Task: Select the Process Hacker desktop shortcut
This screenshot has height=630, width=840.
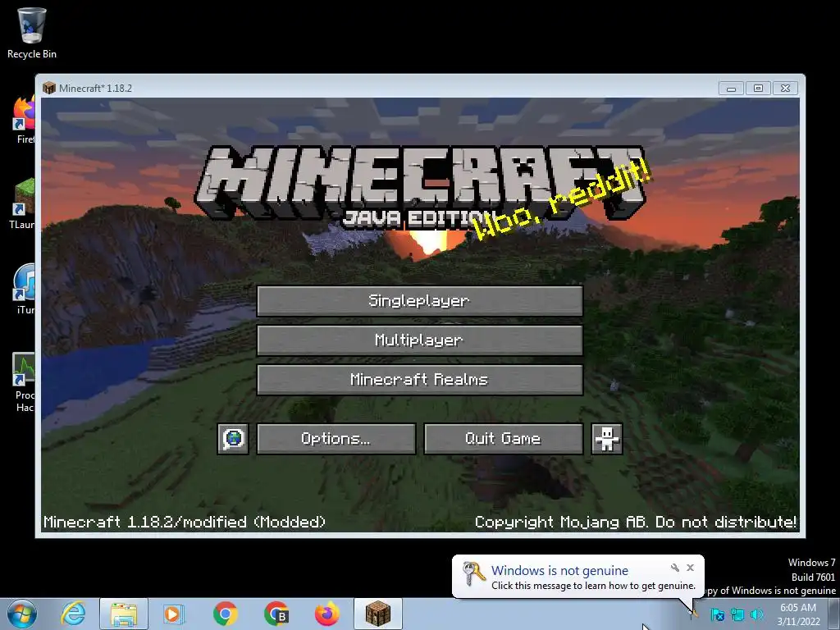Action: coord(24,381)
